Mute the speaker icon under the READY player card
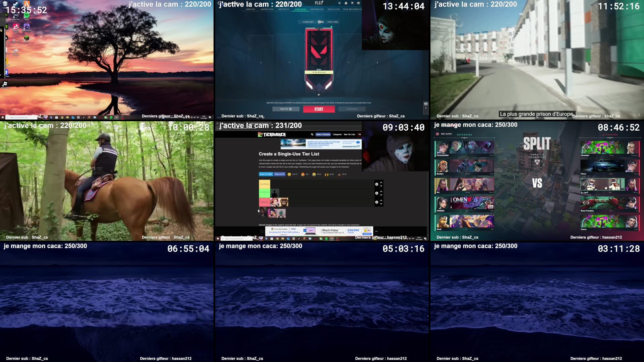This screenshot has height=362, width=644. (319, 94)
